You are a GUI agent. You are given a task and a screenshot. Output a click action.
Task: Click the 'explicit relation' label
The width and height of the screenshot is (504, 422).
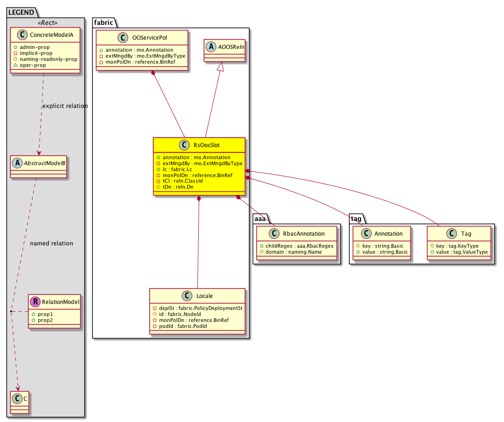(65, 106)
